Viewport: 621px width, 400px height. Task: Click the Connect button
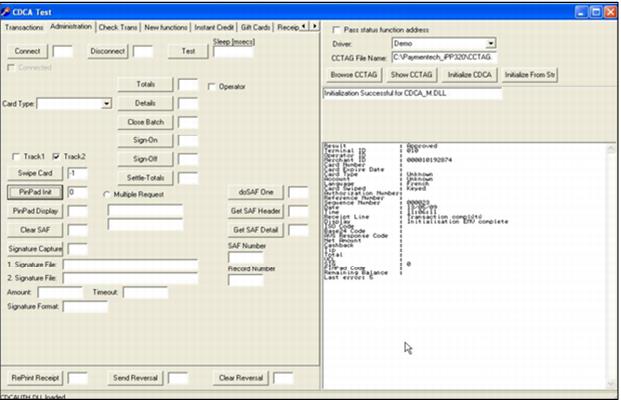pyautogui.click(x=27, y=51)
